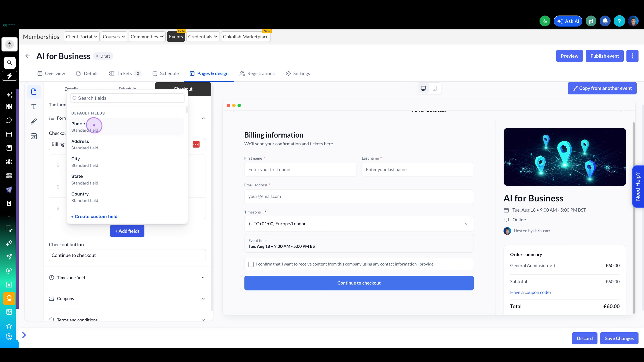Switch preview to mobile view
This screenshot has height=362, width=644.
click(x=435, y=88)
